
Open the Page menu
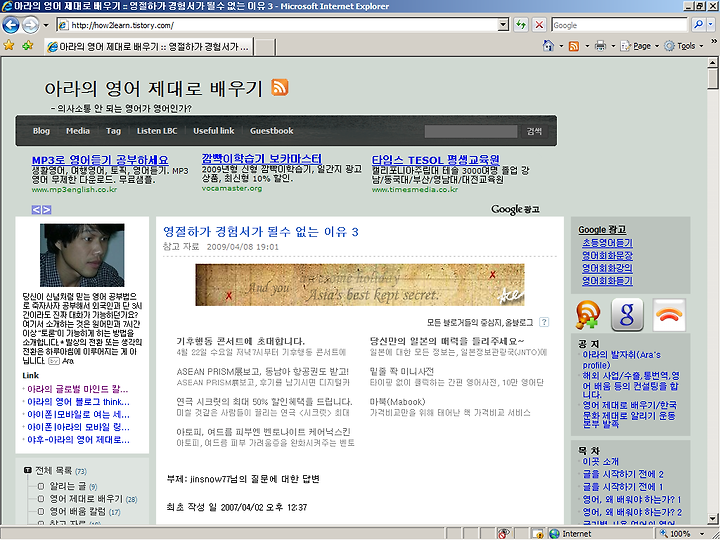pyautogui.click(x=640, y=46)
